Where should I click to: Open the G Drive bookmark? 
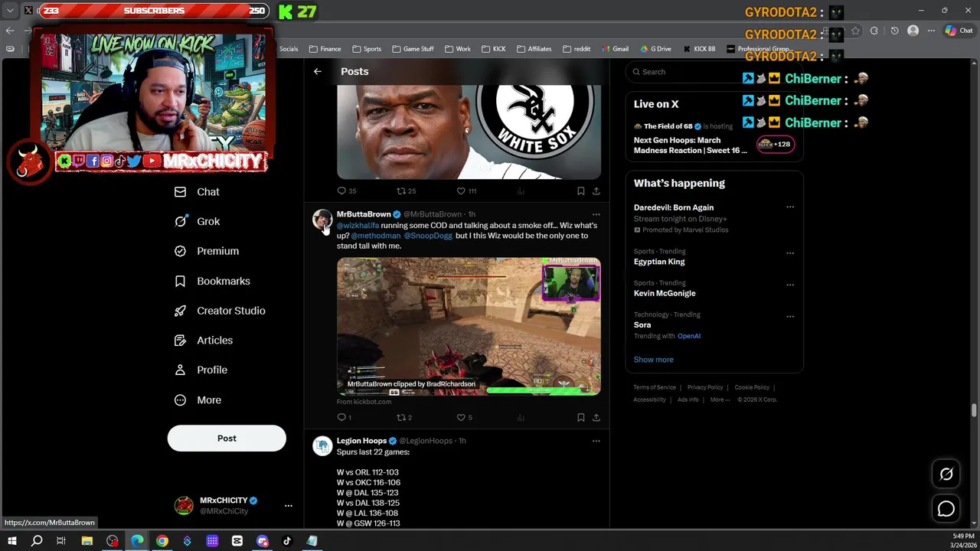coord(655,49)
